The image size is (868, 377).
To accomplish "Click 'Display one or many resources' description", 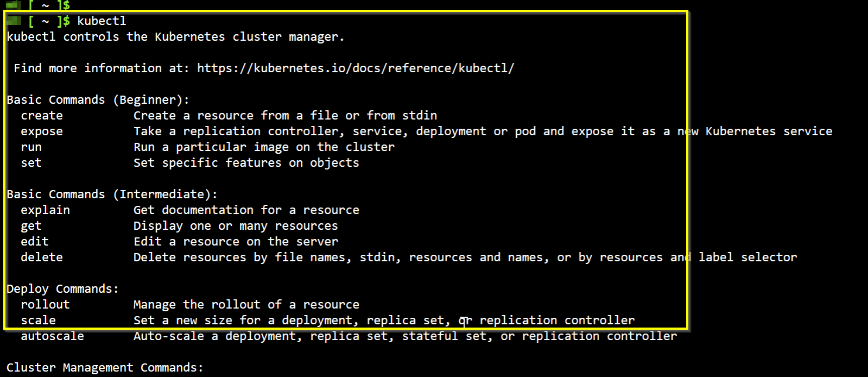I will [236, 226].
